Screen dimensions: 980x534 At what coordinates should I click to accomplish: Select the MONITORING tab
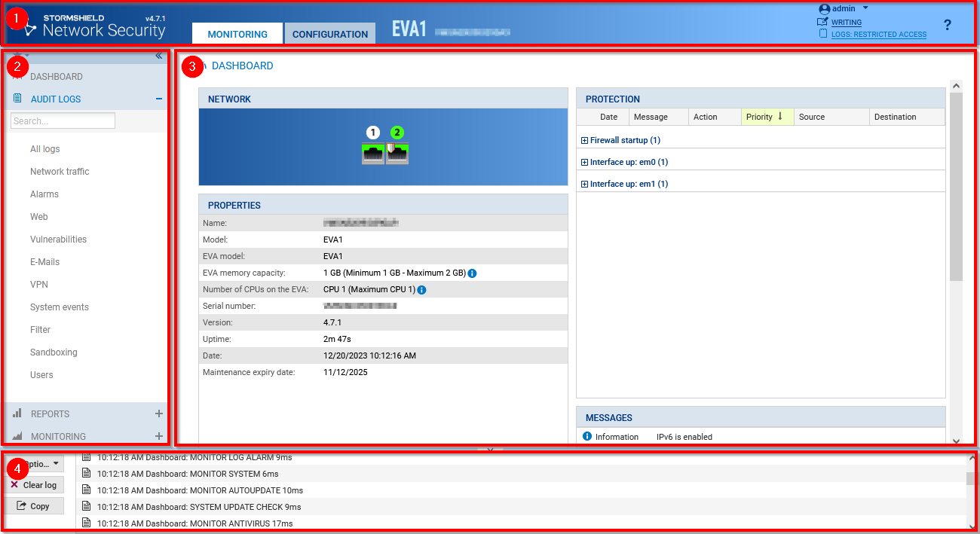(x=237, y=33)
